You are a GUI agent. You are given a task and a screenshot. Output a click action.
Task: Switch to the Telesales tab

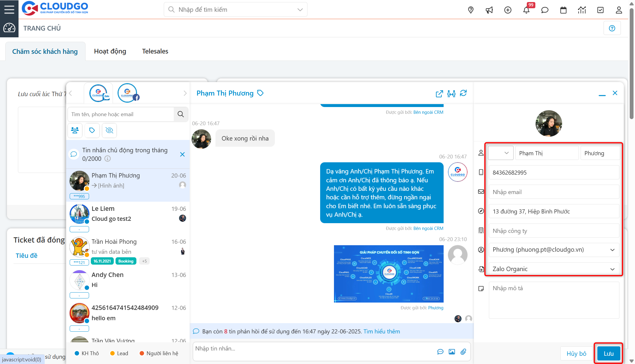point(155,51)
